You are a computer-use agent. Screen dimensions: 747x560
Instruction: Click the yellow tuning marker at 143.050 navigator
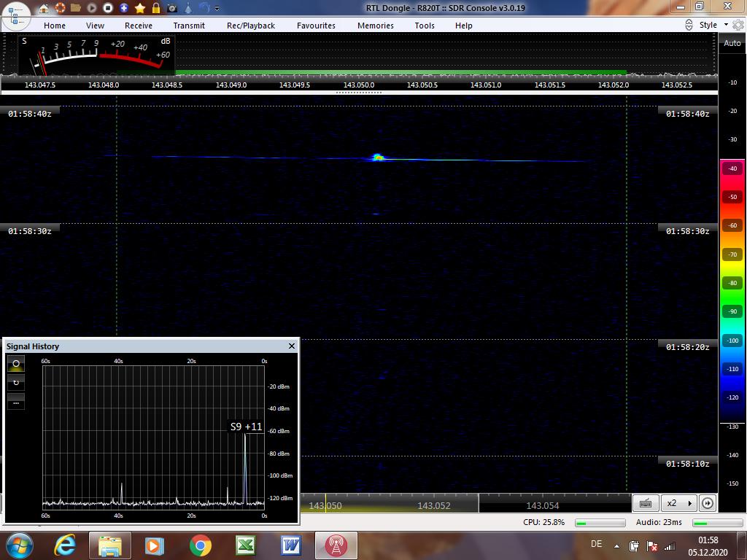325,503
